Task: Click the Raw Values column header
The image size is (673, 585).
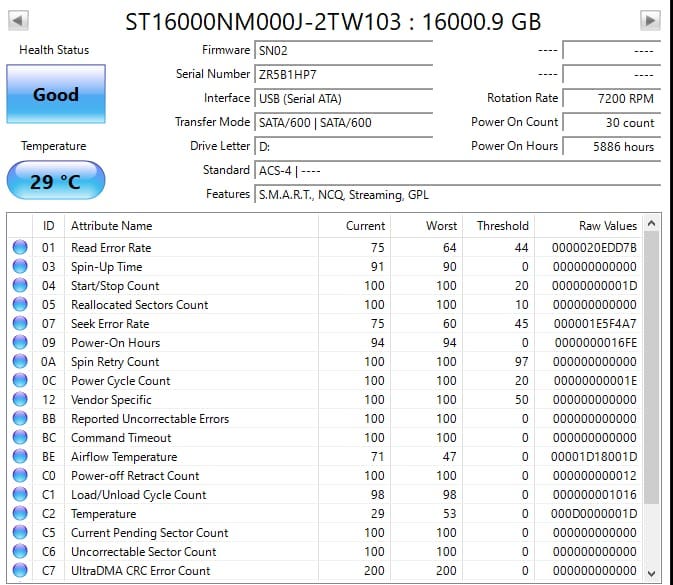Action: pyautogui.click(x=588, y=226)
